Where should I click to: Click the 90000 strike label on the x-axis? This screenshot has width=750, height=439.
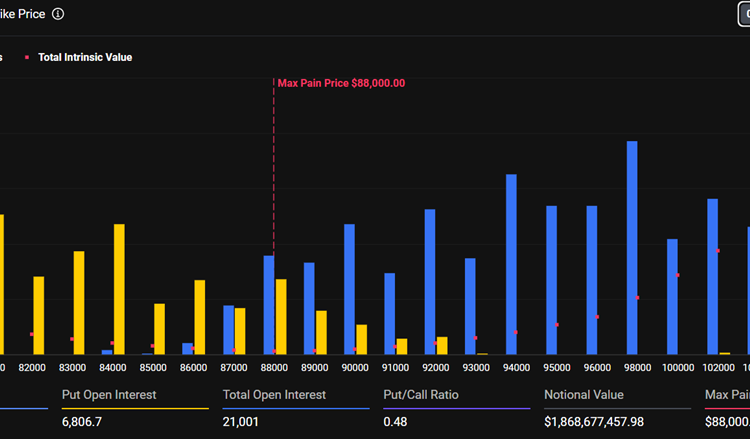click(355, 368)
